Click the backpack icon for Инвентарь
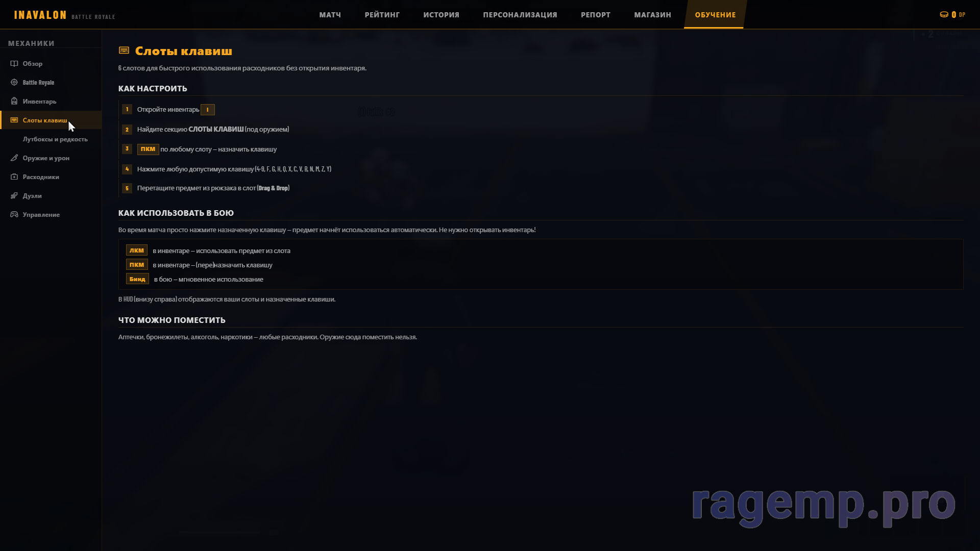This screenshot has width=980, height=551. 14,102
